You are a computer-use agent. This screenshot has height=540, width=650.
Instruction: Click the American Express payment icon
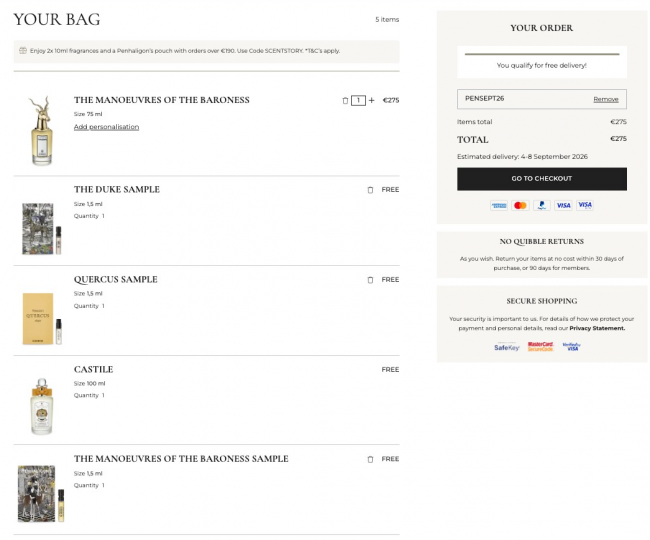499,205
